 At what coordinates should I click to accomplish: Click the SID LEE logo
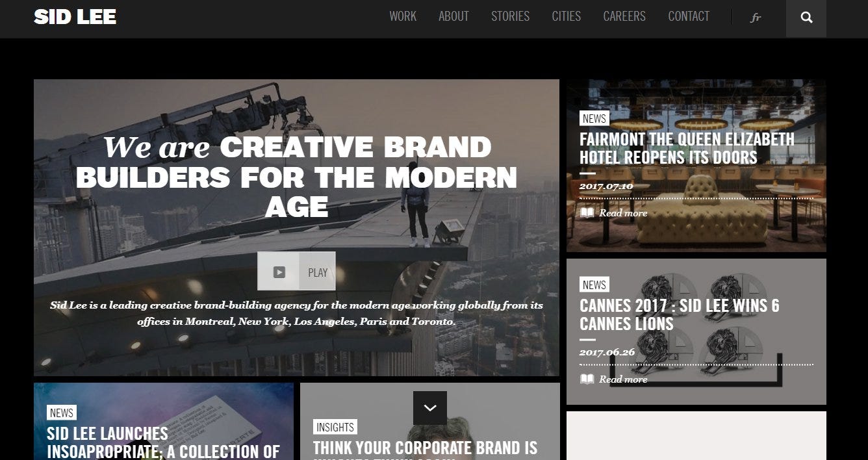pyautogui.click(x=75, y=17)
